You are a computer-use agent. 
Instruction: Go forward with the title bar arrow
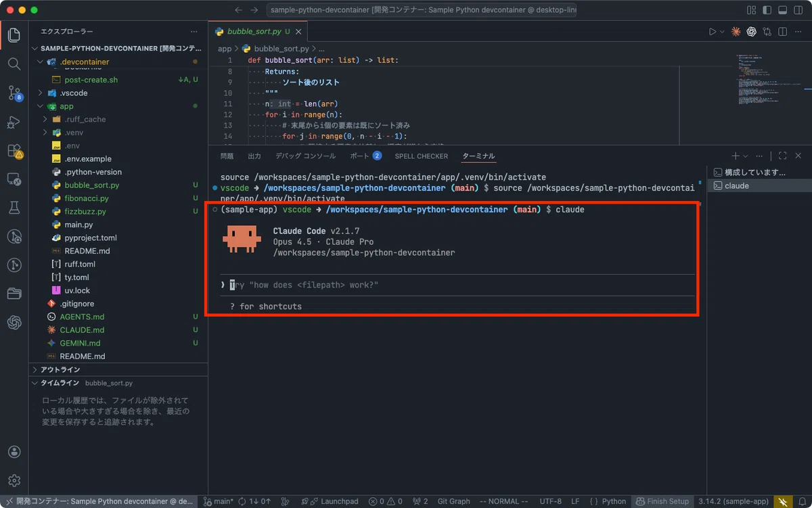click(x=254, y=10)
